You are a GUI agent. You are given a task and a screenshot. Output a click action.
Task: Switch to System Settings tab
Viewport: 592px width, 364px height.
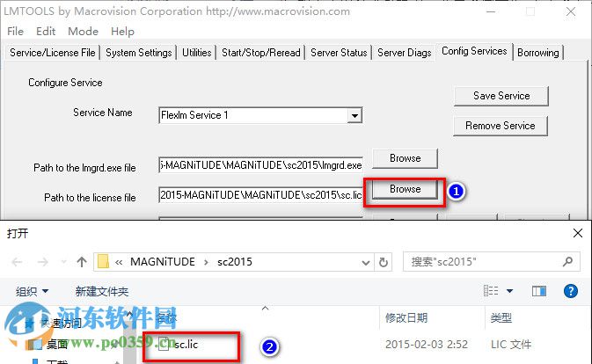tap(139, 53)
